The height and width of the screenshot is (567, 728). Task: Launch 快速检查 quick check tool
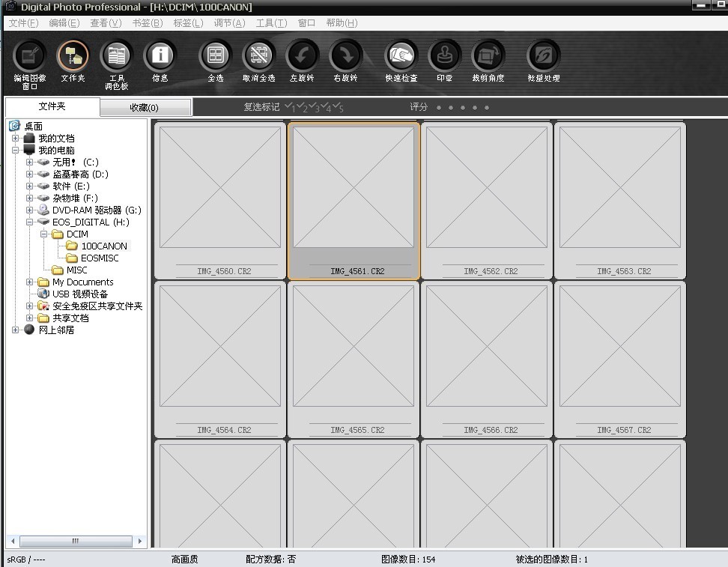[x=401, y=56]
